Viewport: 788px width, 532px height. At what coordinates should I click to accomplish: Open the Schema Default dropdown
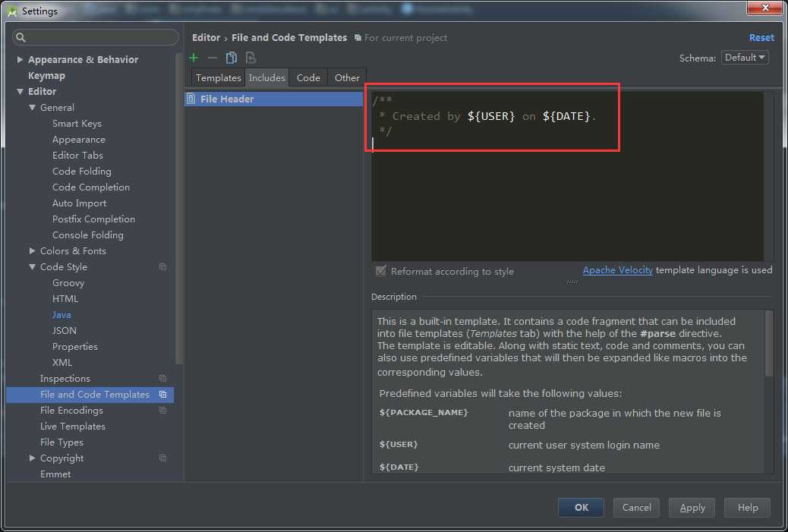tap(745, 58)
